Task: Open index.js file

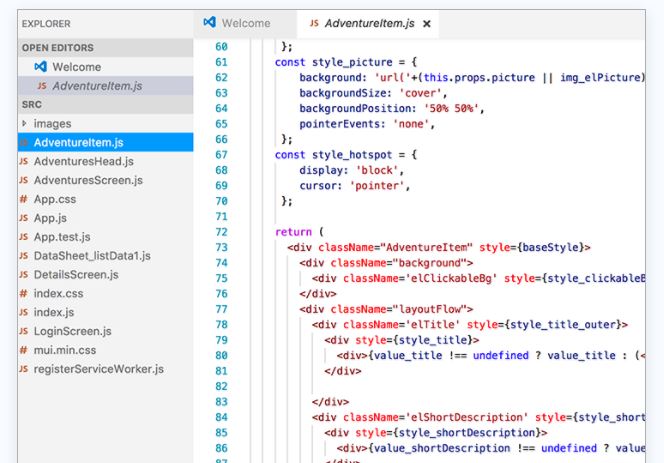Action: [105, 312]
